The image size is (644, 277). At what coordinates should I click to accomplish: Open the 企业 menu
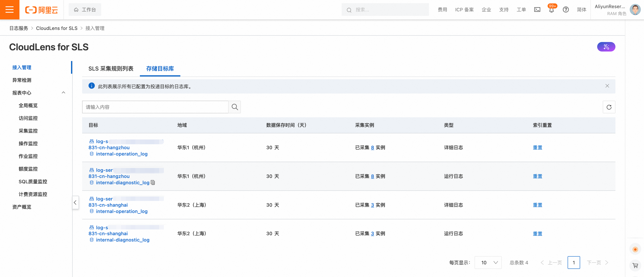click(486, 10)
